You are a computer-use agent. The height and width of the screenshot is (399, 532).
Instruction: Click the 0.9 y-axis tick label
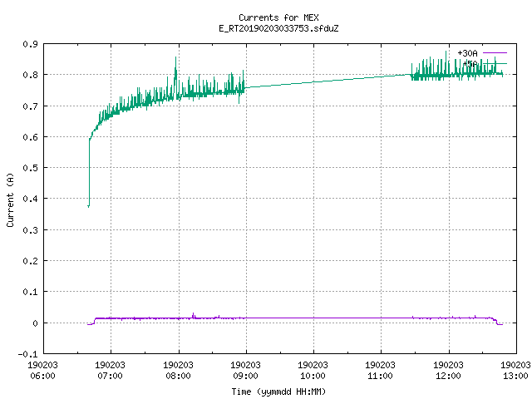tap(30, 44)
